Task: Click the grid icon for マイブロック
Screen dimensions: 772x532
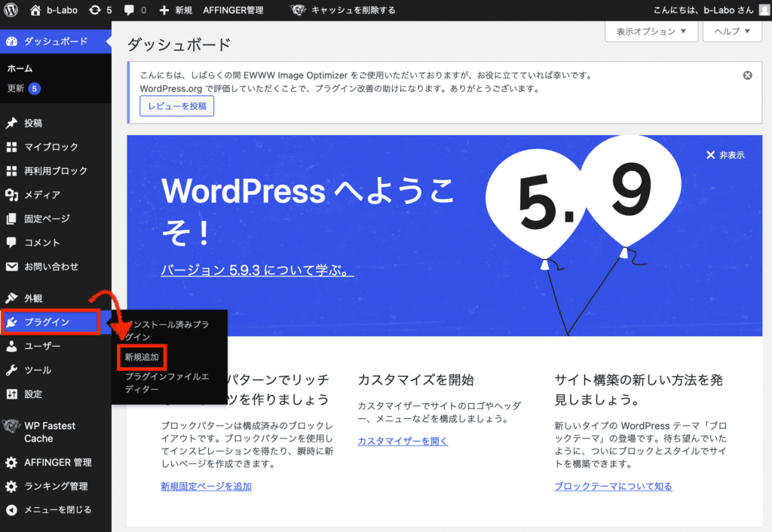Action: [11, 147]
